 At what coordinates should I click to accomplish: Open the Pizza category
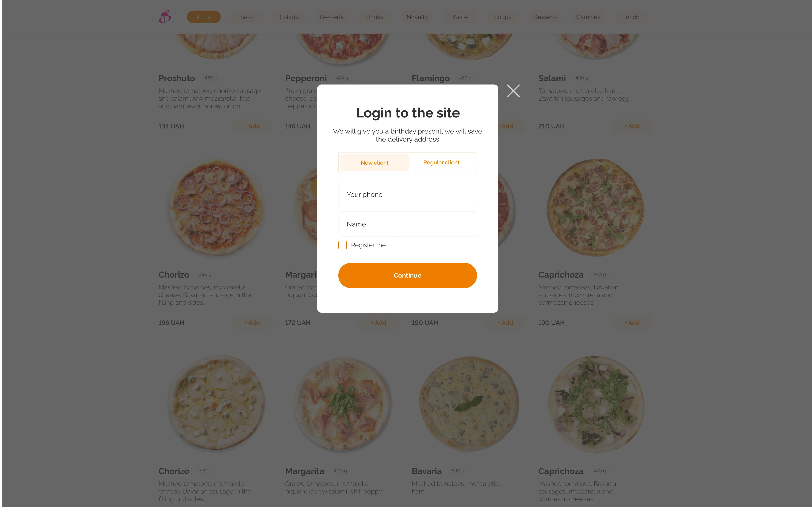click(204, 17)
